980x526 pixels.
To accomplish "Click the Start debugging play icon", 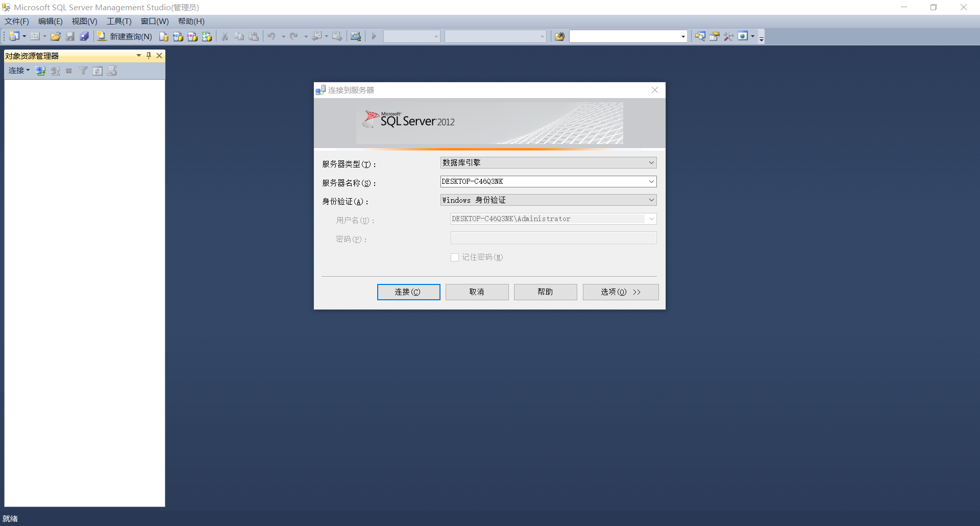I will (374, 36).
